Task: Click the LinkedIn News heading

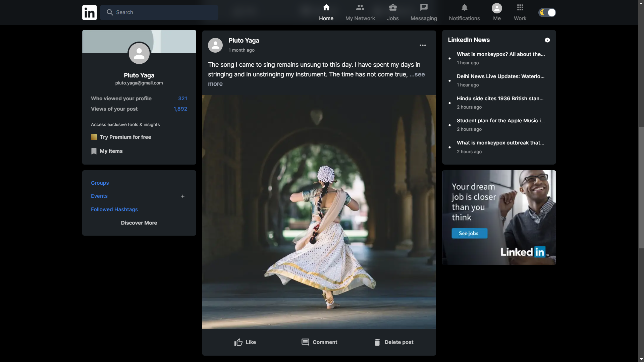Action: pyautogui.click(x=469, y=40)
